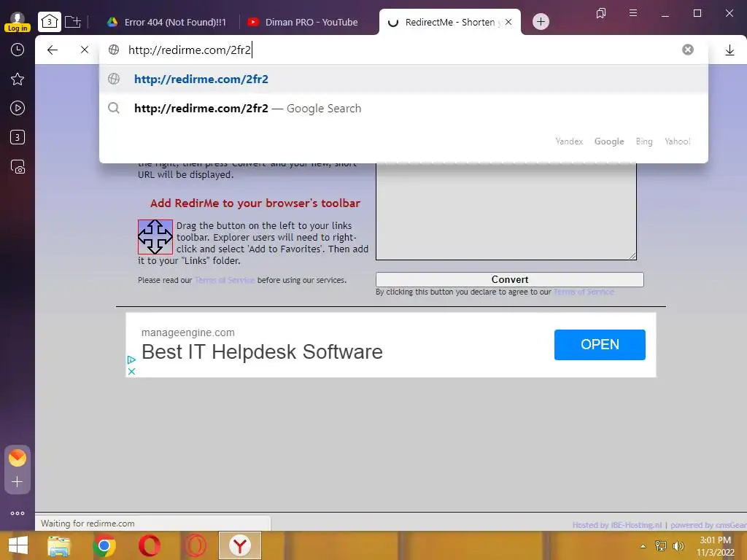Switch search engine to Yahoo!

[x=677, y=141]
